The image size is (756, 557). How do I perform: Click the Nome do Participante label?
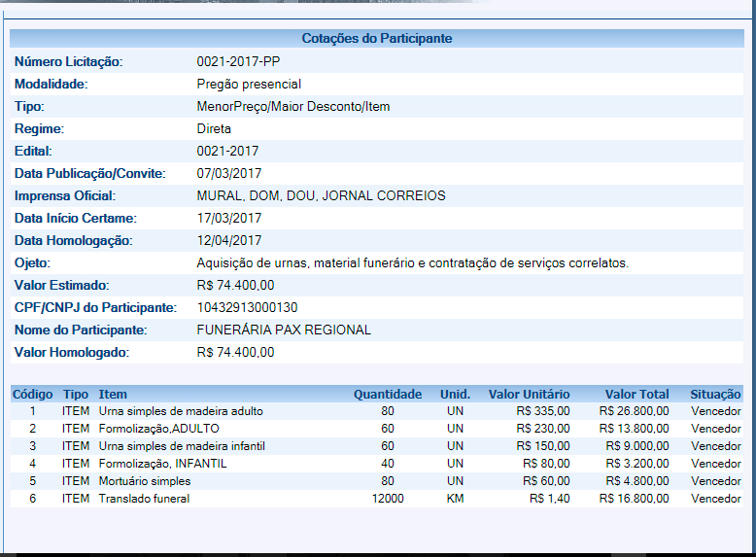pos(81,330)
